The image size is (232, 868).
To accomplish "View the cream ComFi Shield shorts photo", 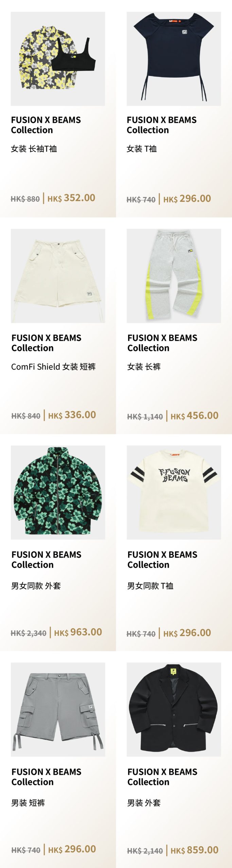I will point(58,276).
